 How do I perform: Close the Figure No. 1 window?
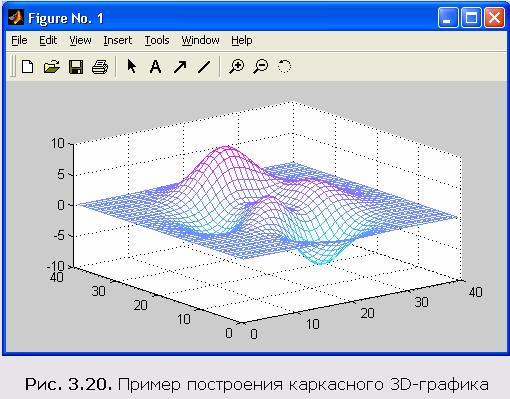pos(494,18)
